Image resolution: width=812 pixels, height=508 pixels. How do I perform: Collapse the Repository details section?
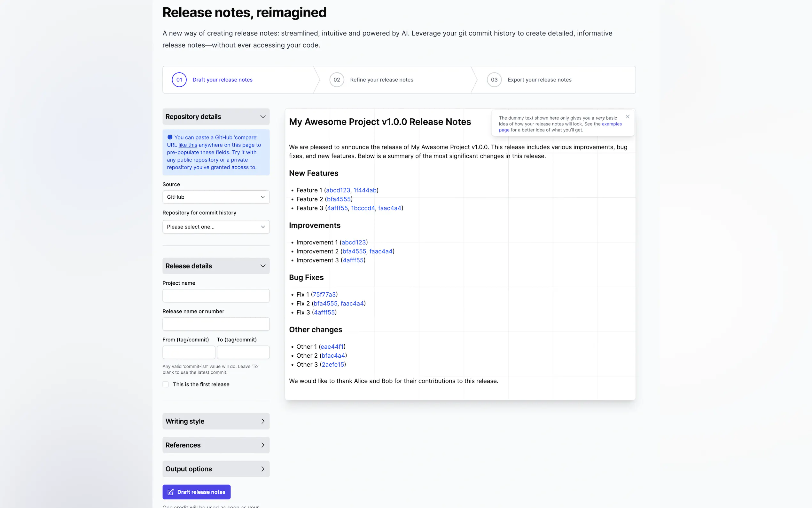pyautogui.click(x=262, y=116)
